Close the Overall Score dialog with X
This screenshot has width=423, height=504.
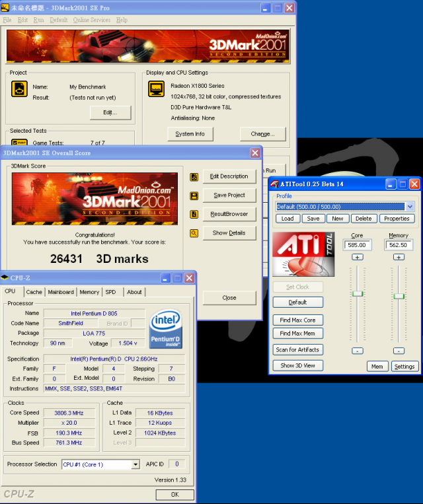255,153
